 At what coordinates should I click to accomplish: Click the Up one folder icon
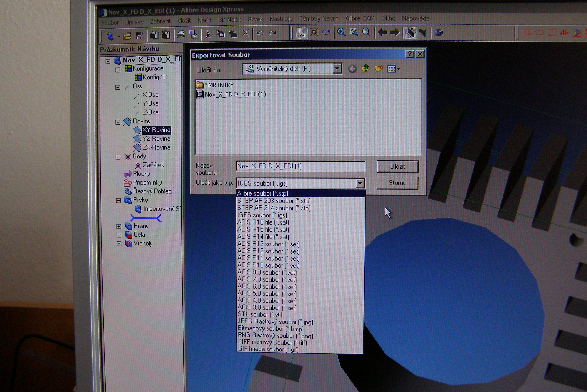point(365,68)
